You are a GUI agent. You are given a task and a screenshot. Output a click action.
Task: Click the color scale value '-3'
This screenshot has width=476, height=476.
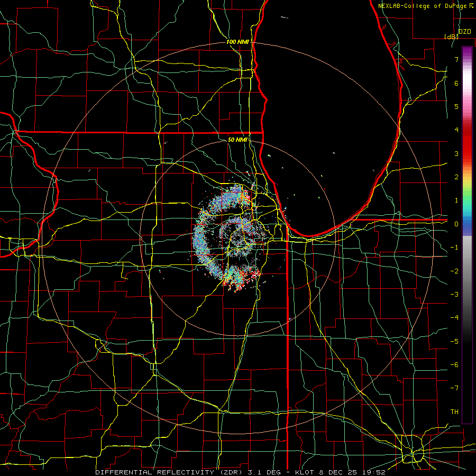[454, 295]
